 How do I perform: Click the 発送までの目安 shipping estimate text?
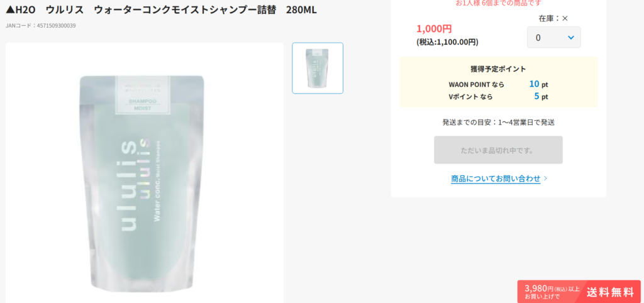point(498,123)
